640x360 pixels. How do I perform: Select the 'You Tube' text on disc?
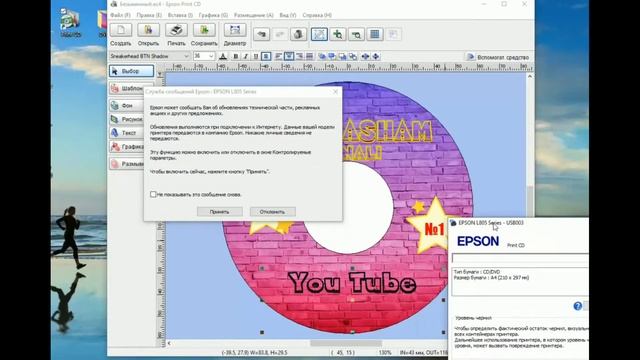(x=352, y=282)
